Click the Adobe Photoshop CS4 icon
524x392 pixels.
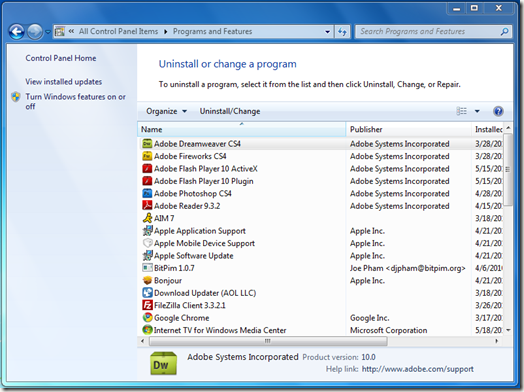147,193
